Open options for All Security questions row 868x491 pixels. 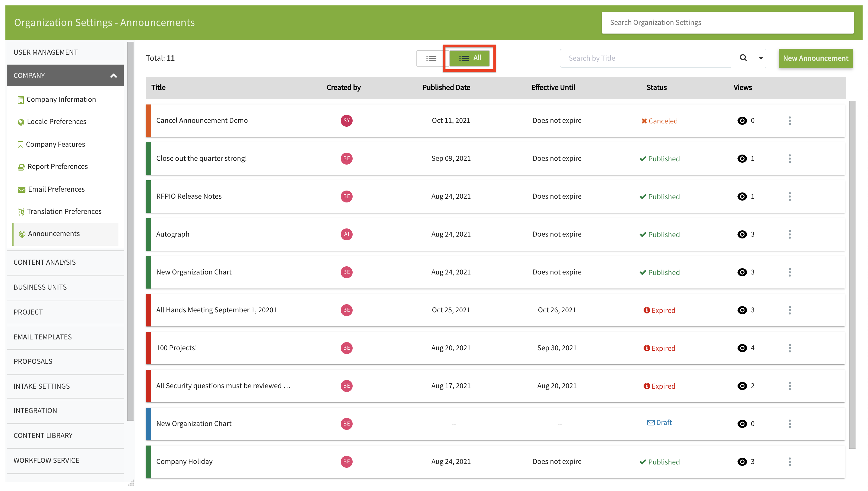click(x=790, y=386)
